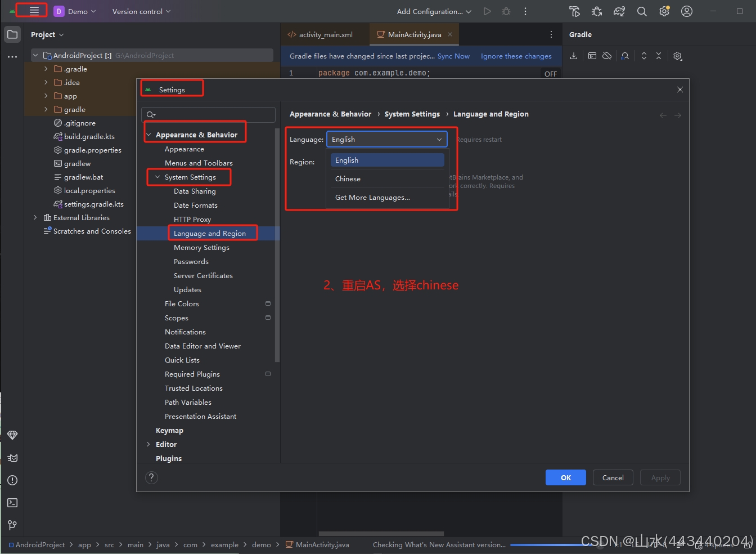
Task: Close the Settings dialog with X
Action: (679, 90)
